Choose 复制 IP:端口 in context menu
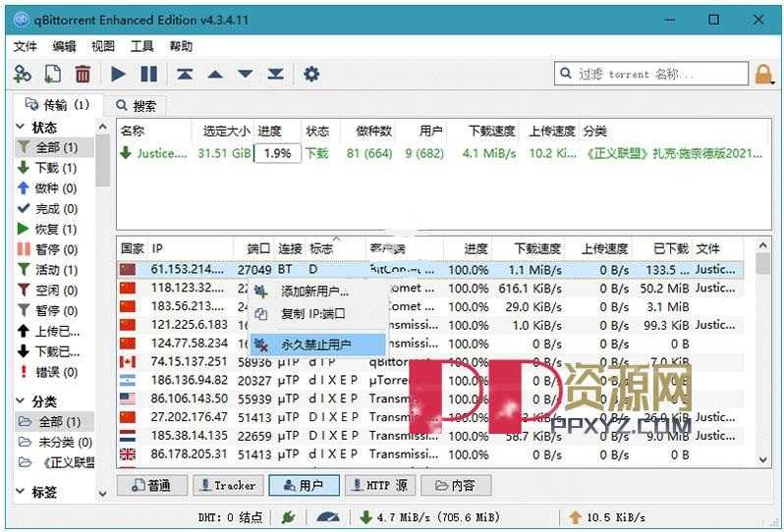 (x=318, y=314)
